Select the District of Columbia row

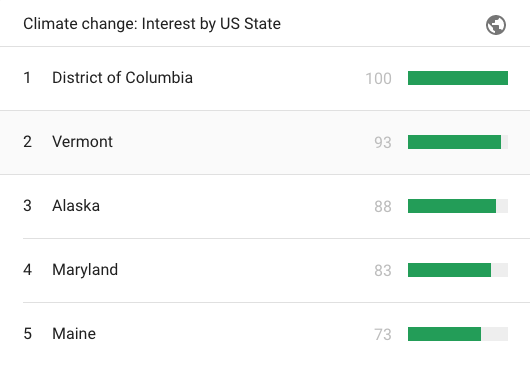pyautogui.click(x=265, y=78)
